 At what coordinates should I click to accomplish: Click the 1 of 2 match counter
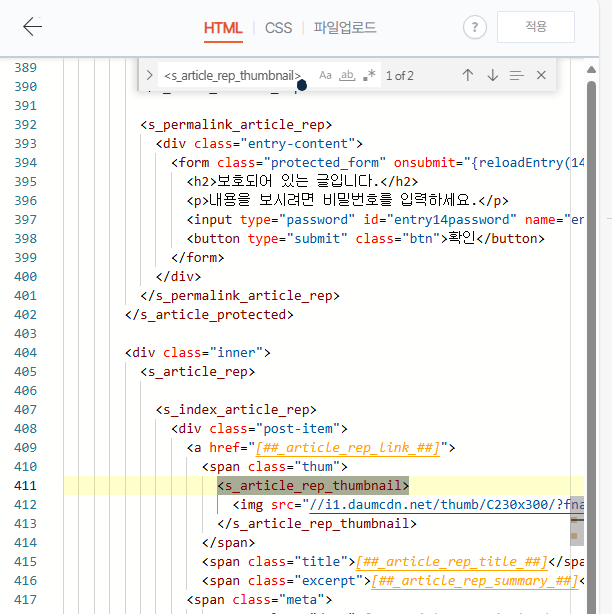coord(400,76)
